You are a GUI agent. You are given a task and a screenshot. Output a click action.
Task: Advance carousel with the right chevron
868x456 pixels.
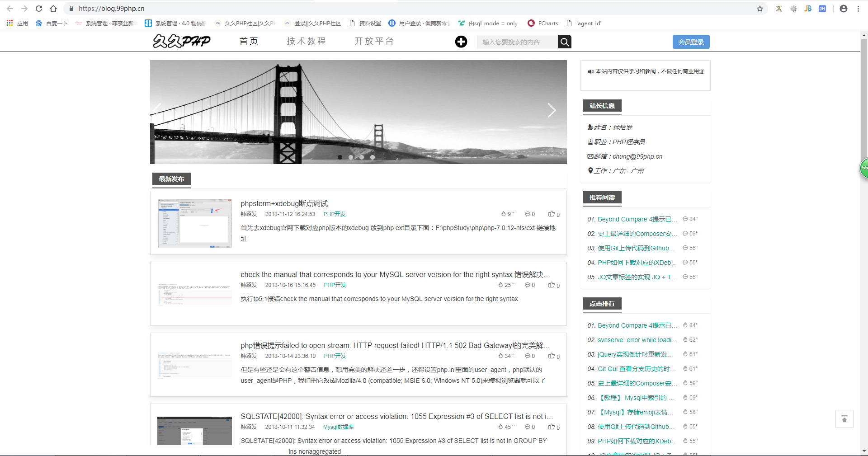pos(551,110)
